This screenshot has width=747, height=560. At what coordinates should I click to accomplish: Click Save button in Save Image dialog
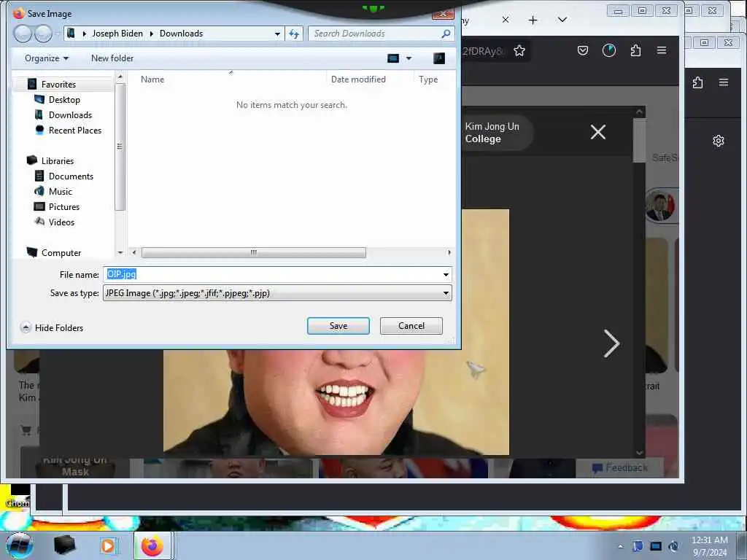pyautogui.click(x=338, y=326)
